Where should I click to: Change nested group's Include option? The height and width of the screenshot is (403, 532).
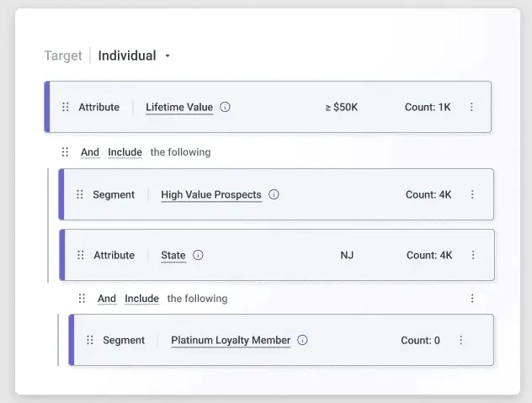141,299
